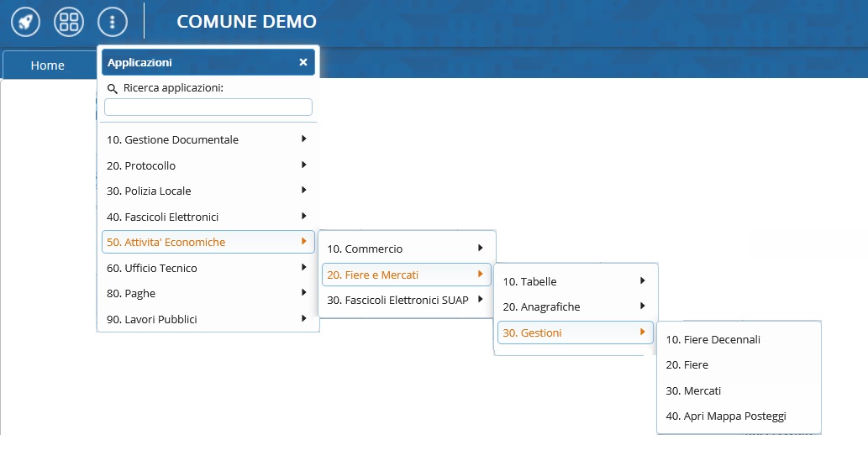Close the Applicazioni panel
The width and height of the screenshot is (868, 466).
click(x=303, y=62)
